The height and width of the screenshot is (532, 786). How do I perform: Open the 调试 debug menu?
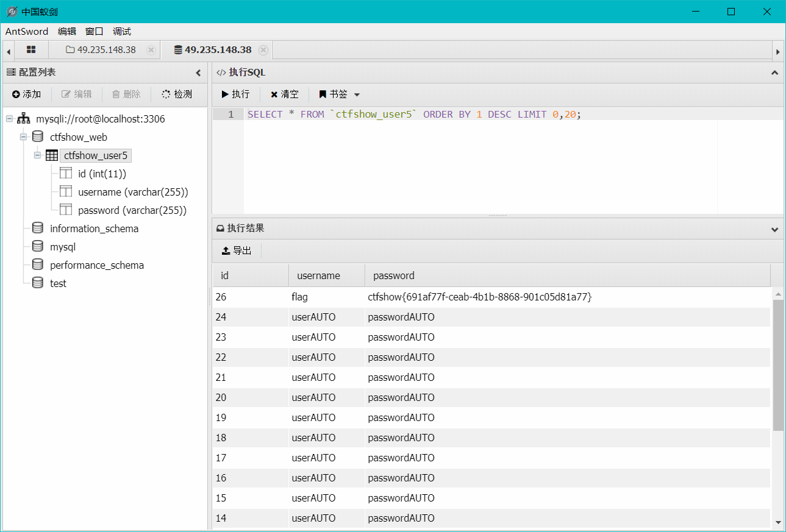click(x=122, y=31)
